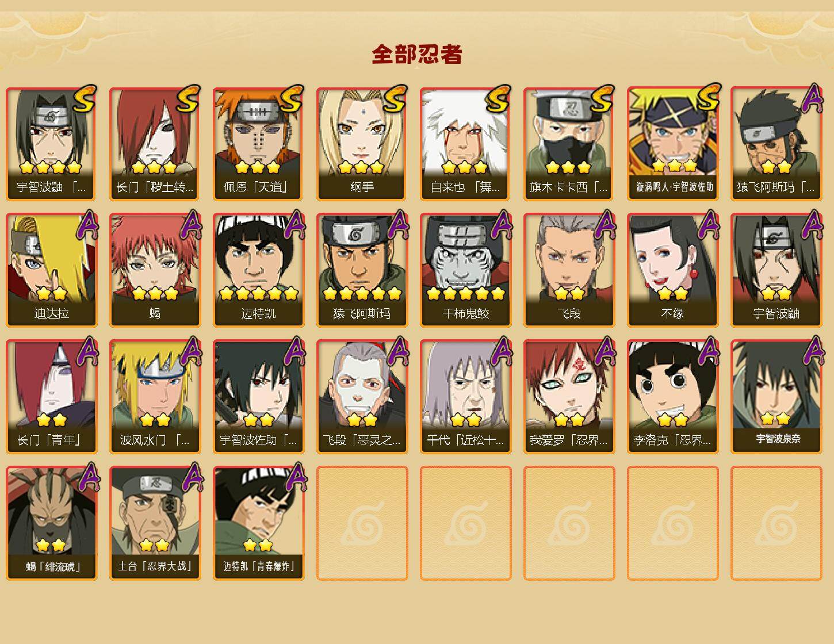Pick the 迈特凯 five-star card

click(258, 270)
